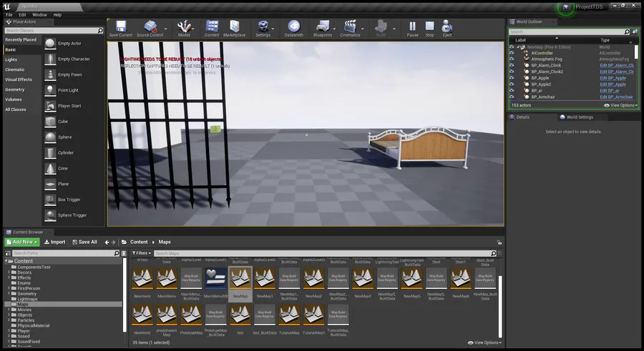
Task: Select the Lights category in Place Actors
Action: (11, 59)
